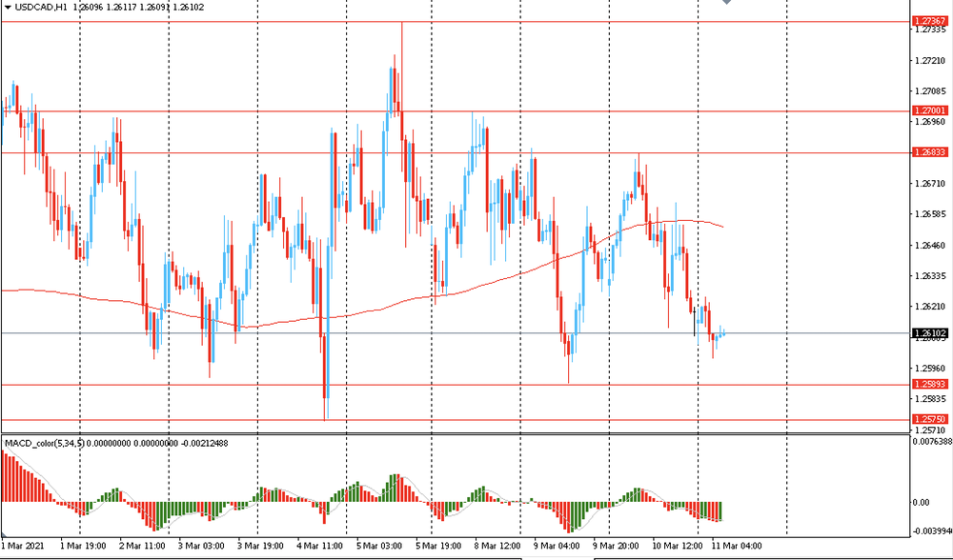Select the 1.25893 red price label
The width and height of the screenshot is (953, 560).
[929, 385]
